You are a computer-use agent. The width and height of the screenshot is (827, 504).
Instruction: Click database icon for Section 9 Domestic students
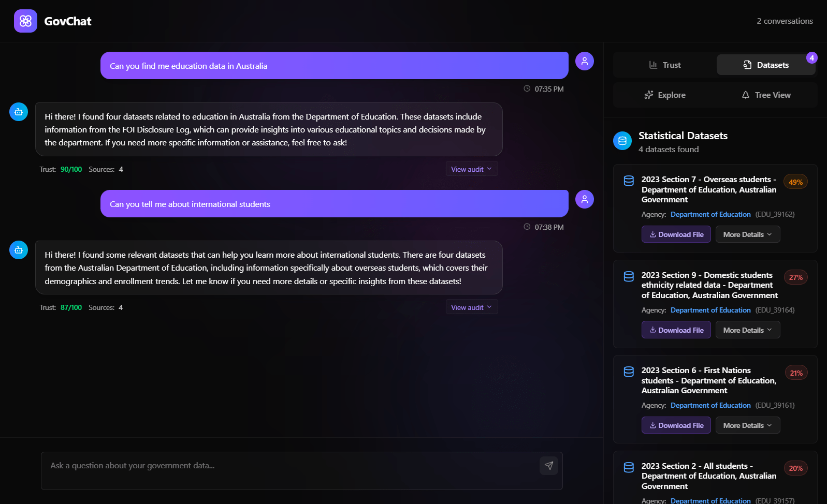[x=629, y=276]
